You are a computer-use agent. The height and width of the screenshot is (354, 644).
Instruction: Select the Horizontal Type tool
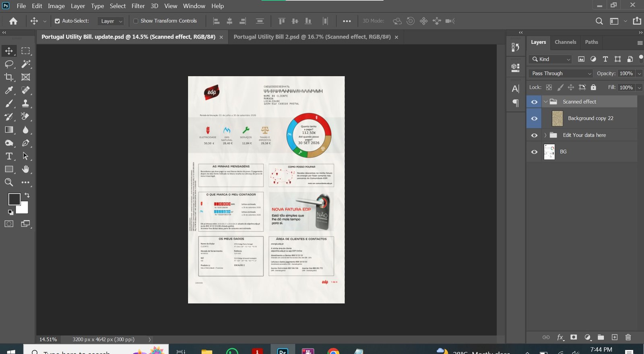click(x=9, y=156)
